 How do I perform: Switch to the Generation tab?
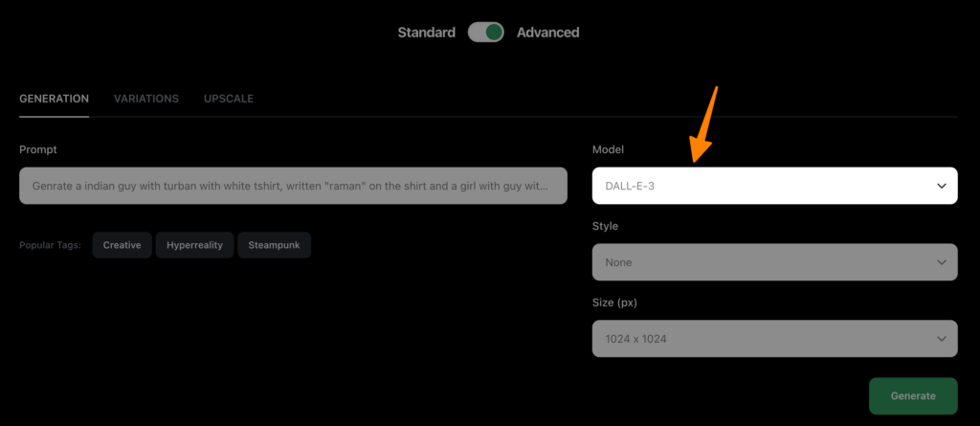pos(54,99)
